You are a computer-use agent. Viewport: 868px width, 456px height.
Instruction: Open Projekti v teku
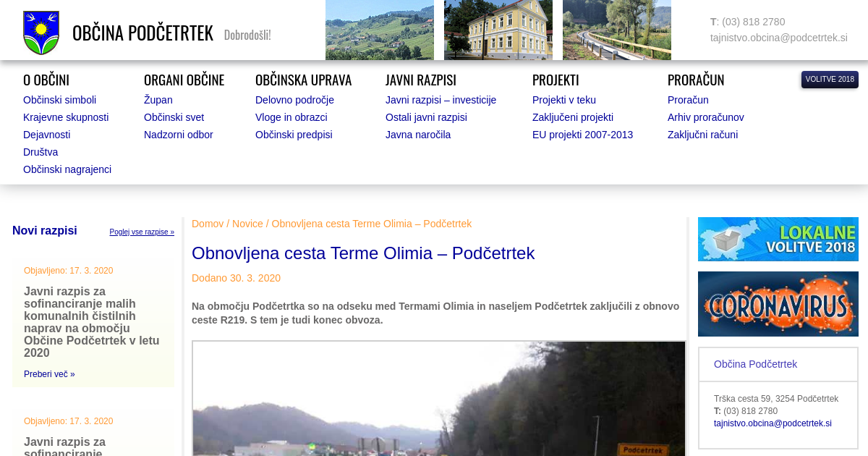[563, 100]
